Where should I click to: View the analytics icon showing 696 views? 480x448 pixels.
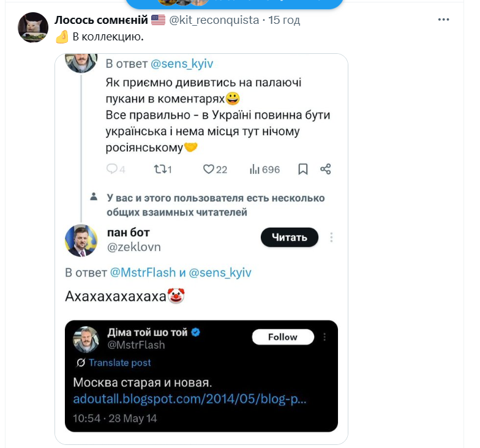tap(255, 169)
